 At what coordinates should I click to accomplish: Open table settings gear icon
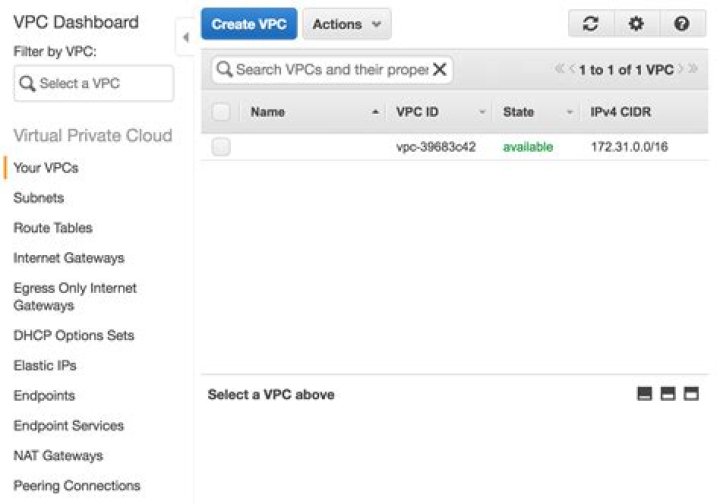[x=636, y=23]
